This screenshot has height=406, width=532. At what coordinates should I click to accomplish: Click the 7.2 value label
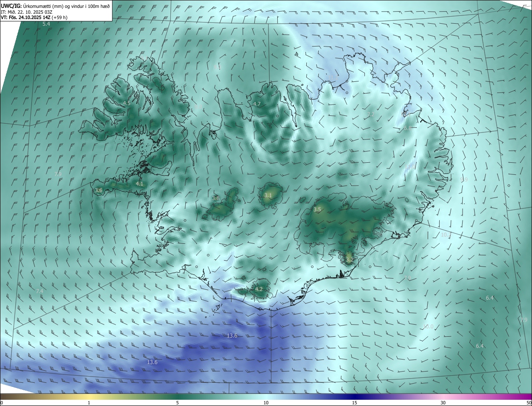click(371, 114)
